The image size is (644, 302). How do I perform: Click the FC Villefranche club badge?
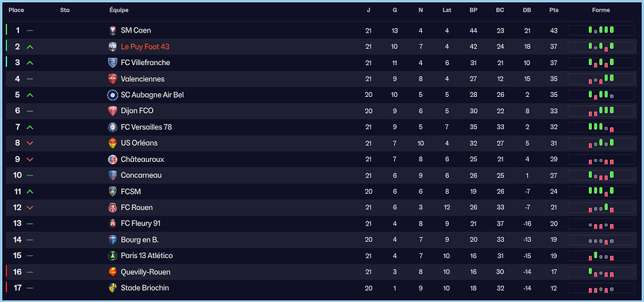point(113,63)
